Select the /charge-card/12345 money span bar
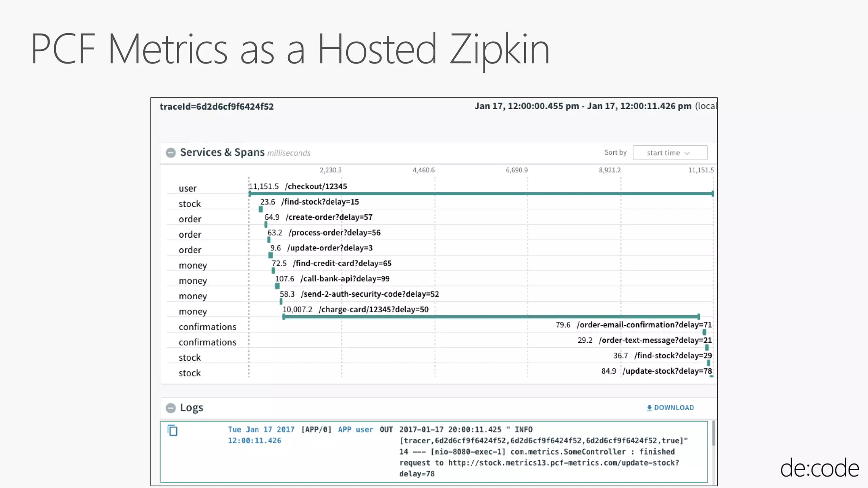 tap(491, 316)
